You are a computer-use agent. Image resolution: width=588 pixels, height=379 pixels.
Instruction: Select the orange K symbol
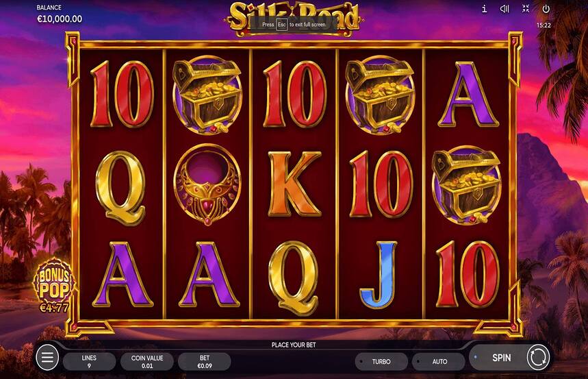click(x=294, y=184)
